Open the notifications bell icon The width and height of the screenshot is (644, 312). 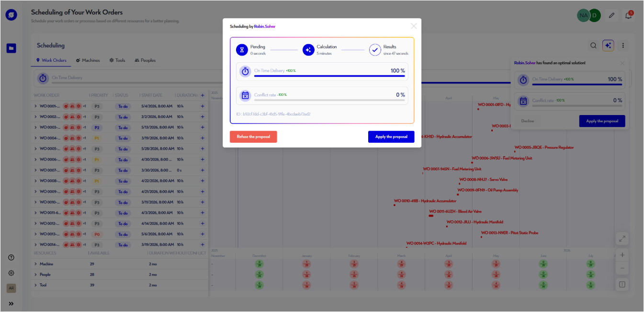pyautogui.click(x=629, y=15)
